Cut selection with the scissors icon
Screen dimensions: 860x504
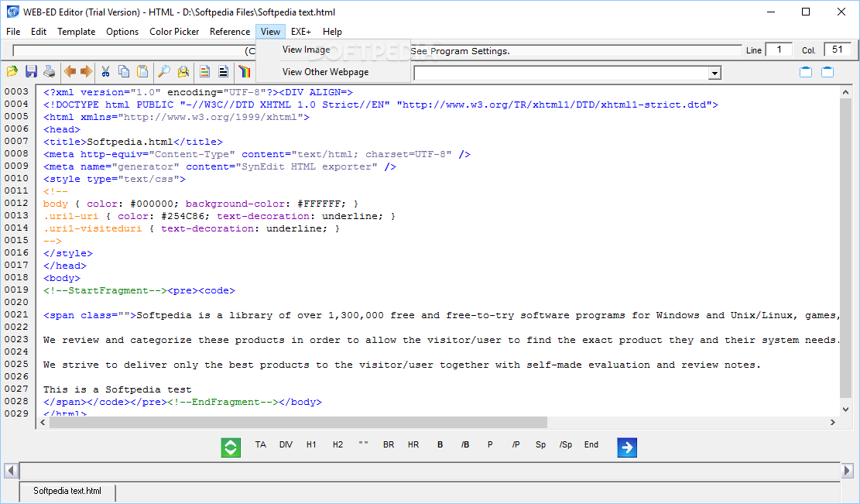point(105,71)
